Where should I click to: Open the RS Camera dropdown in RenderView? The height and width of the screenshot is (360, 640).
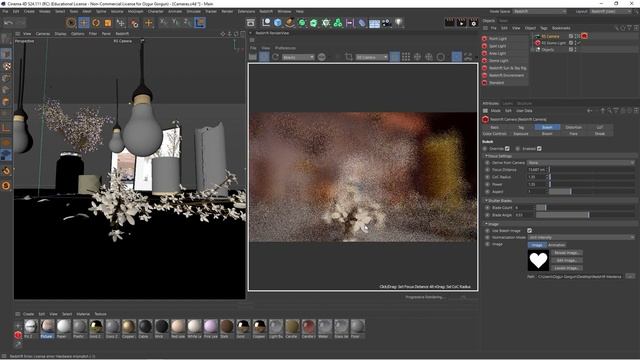[371, 57]
